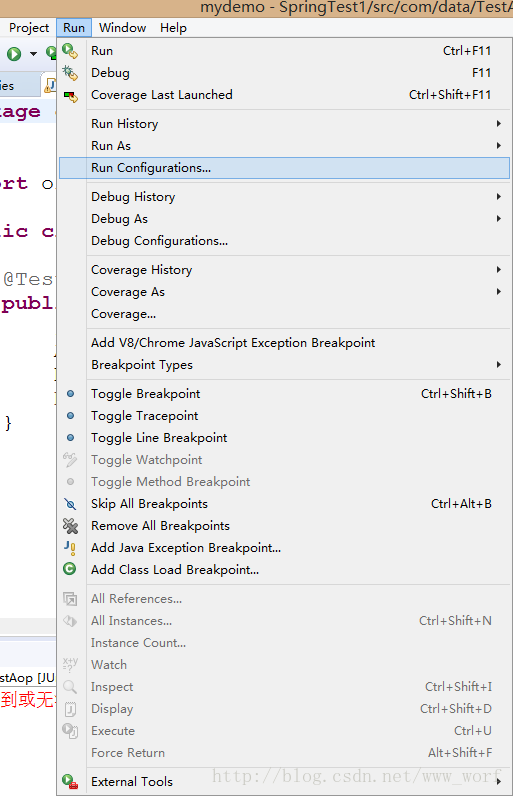Select the Display menu entry

tap(284, 709)
